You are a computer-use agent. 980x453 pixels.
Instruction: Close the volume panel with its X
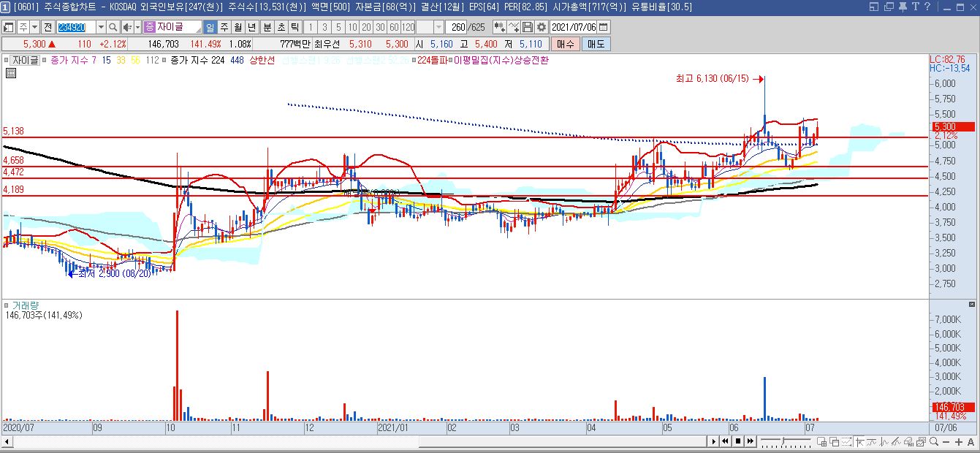pyautogui.click(x=972, y=303)
